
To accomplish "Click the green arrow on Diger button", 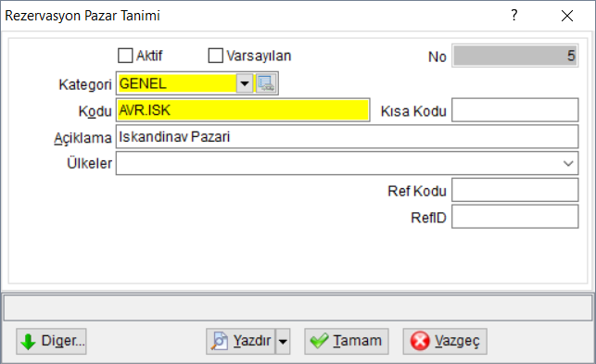I will point(28,342).
